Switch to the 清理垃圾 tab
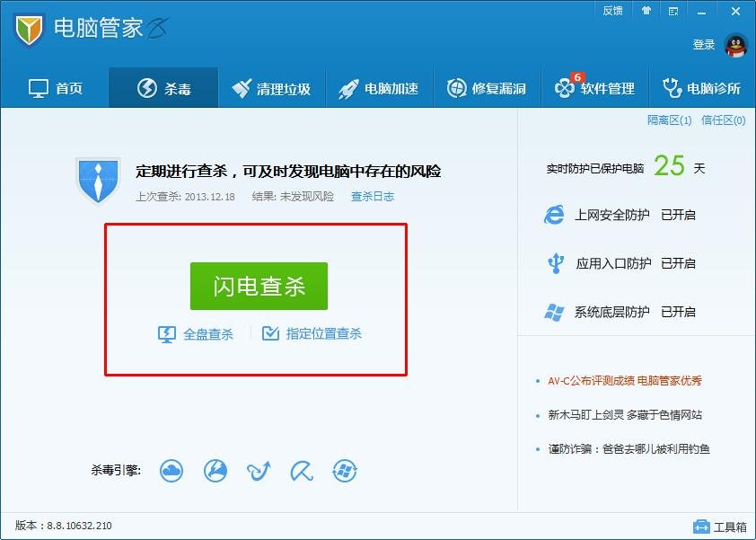 [272, 87]
